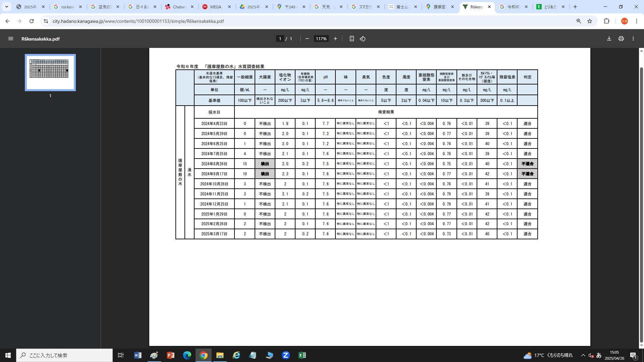
Task: Click the vertical scrollbar of the PDF
Action: pos(641,198)
